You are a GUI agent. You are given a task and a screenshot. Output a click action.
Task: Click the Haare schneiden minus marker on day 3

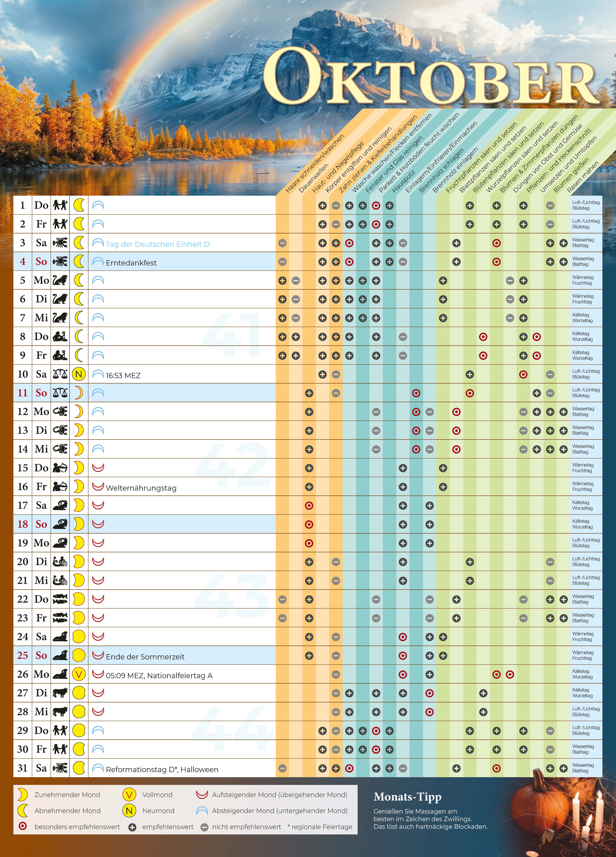(282, 243)
